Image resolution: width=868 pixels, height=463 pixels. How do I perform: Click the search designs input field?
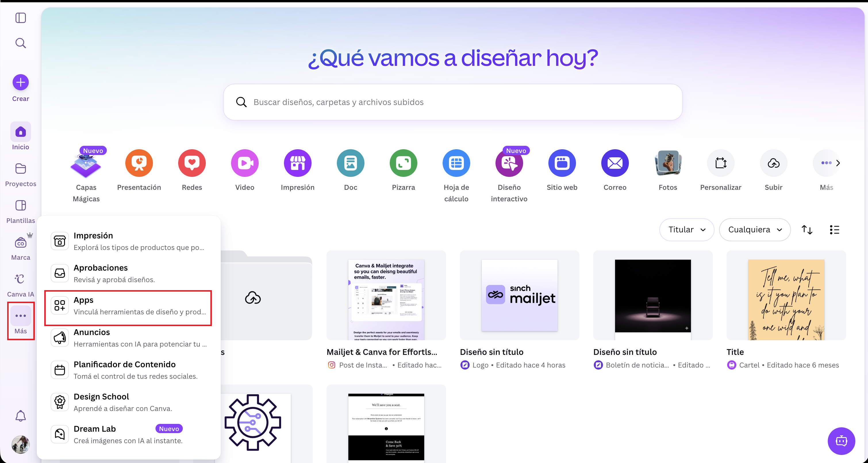pos(453,102)
